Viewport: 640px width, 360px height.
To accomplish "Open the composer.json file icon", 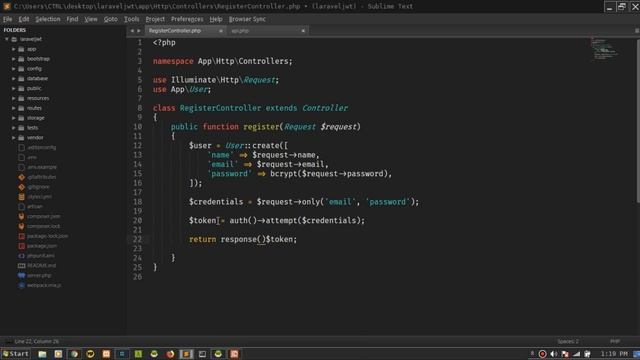I will [x=22, y=216].
